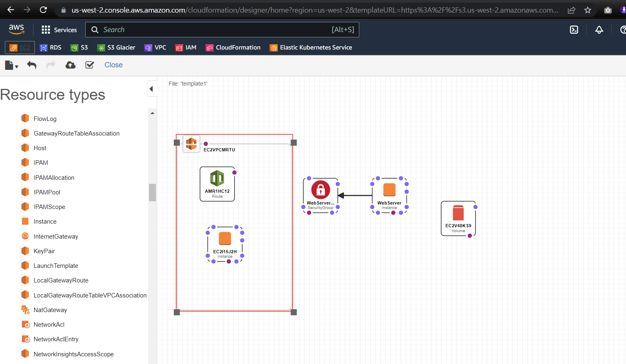Click bottom-right resize handle of route table
The height and width of the screenshot is (364, 626).
294,312
